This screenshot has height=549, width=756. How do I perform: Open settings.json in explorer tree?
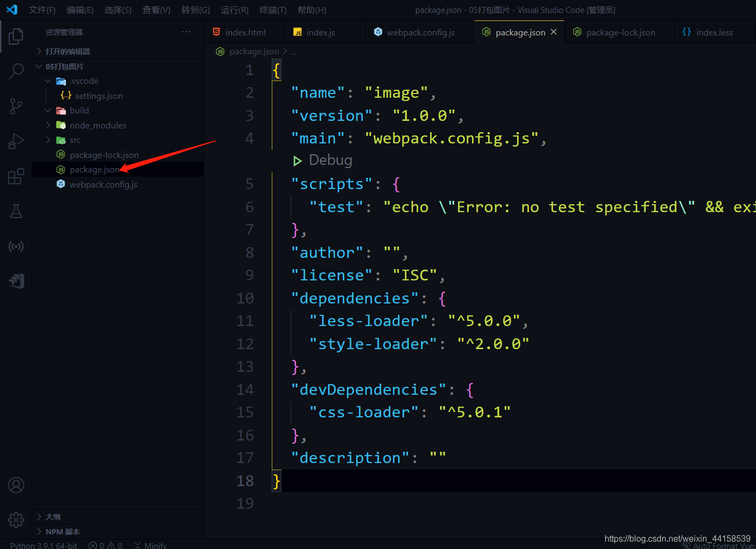(x=118, y=96)
